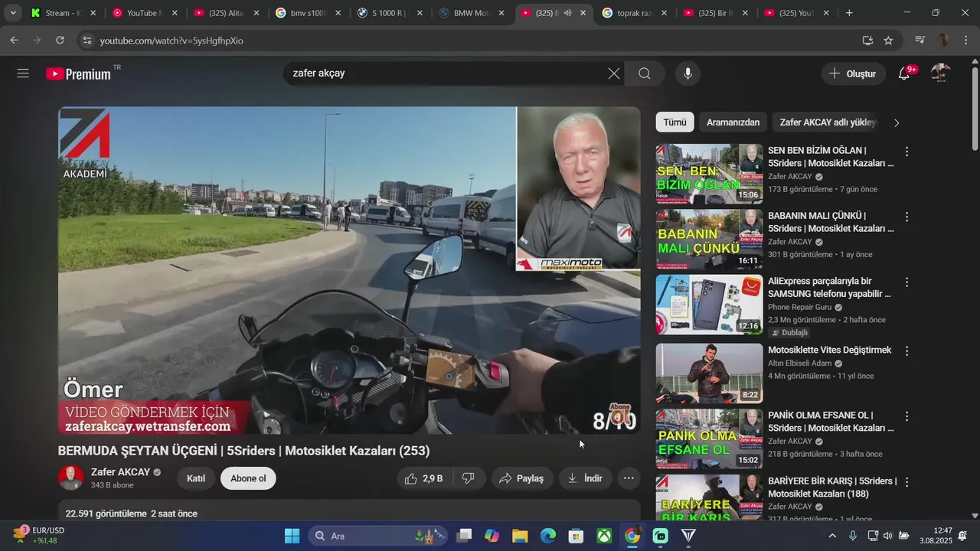Clear the search text with the X icon
The width and height of the screenshot is (980, 551).
coord(614,73)
